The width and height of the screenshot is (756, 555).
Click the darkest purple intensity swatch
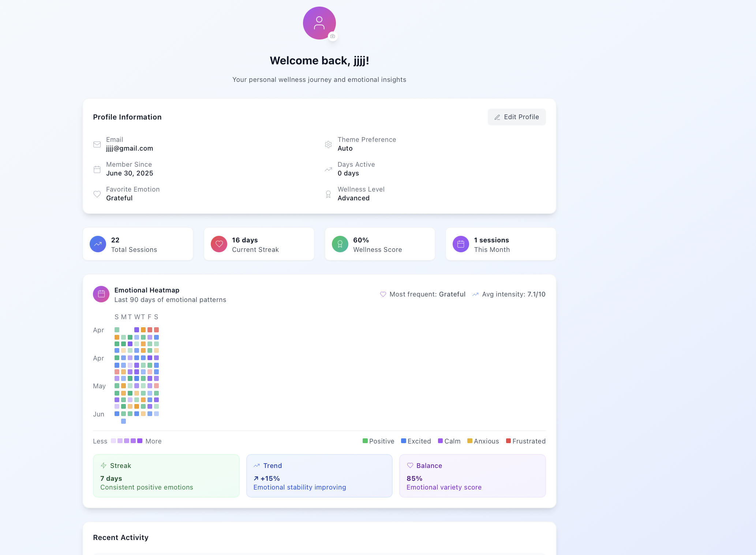tap(140, 441)
